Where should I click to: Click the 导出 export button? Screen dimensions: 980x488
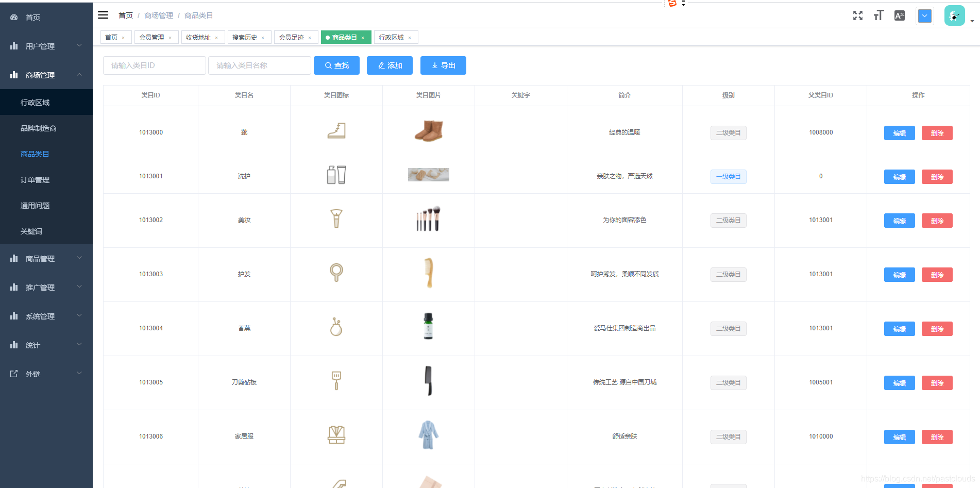click(x=443, y=65)
